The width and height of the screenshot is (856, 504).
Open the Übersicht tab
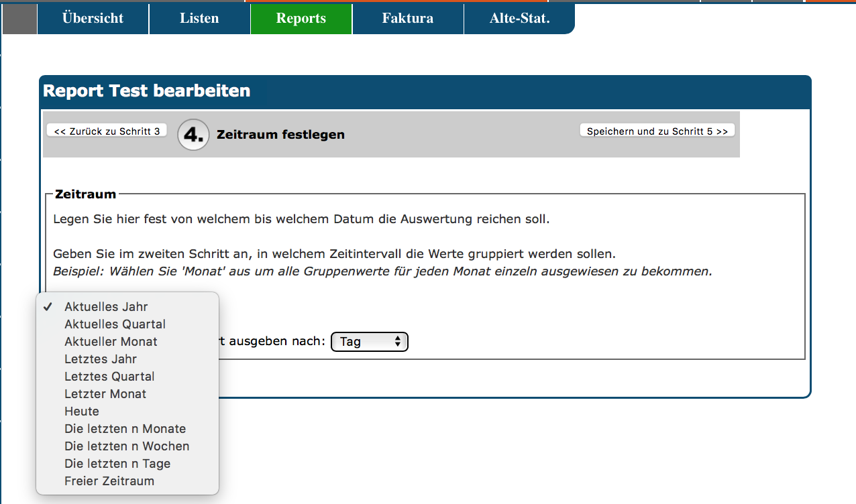click(x=93, y=18)
